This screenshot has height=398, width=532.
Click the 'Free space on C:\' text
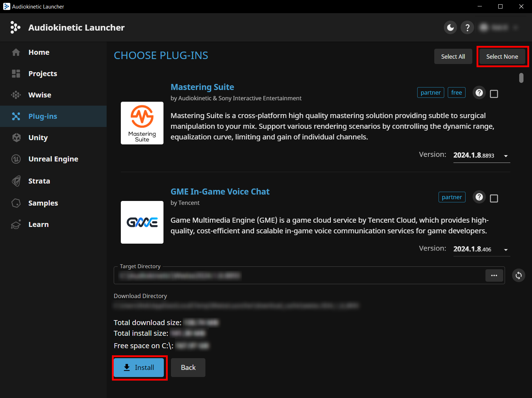(144, 346)
